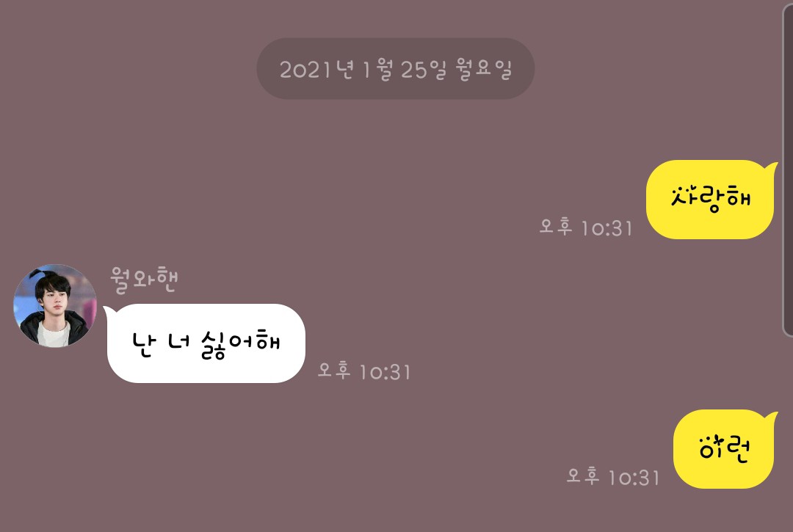This screenshot has width=793, height=532.
Task: Click '월요일' in the date separator
Action: pyautogui.click(x=483, y=69)
